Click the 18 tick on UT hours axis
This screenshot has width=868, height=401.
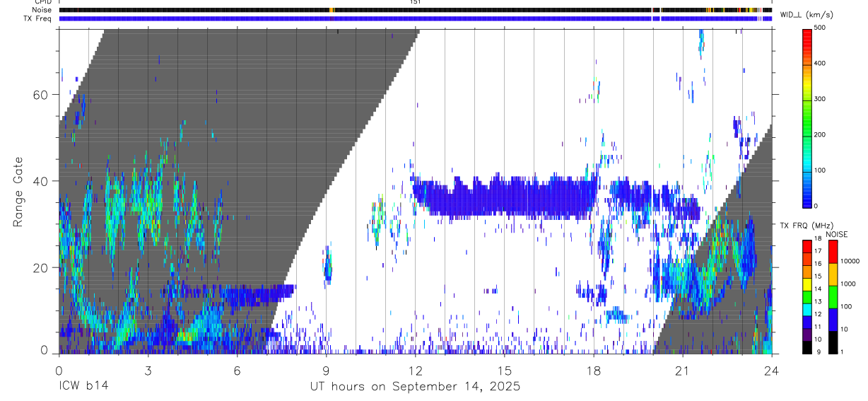(x=594, y=371)
